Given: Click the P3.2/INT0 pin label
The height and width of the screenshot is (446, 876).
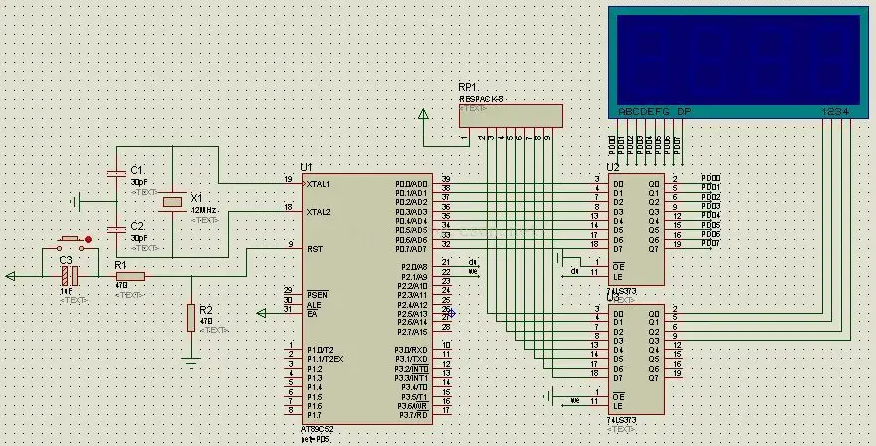Looking at the screenshot, I should pyautogui.click(x=411, y=369).
